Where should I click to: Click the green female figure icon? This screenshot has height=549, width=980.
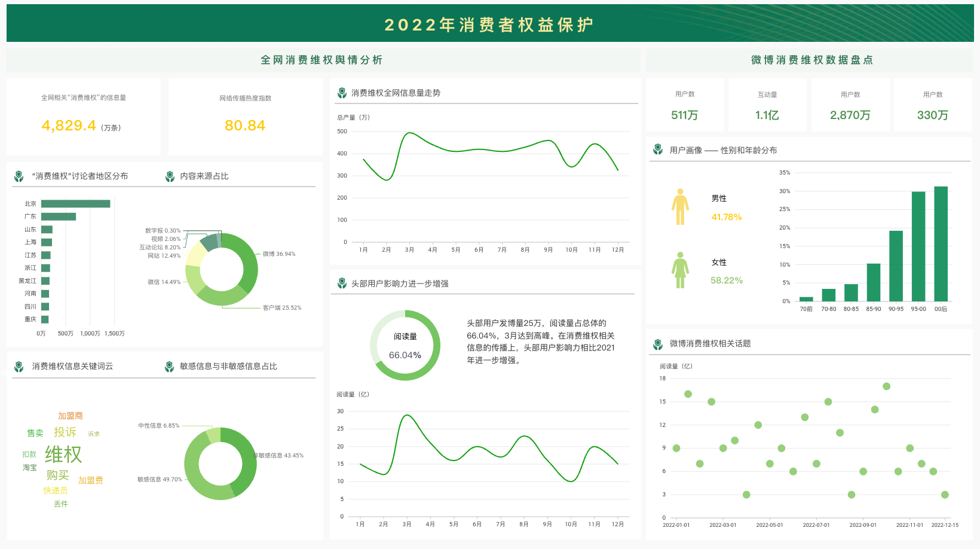(x=680, y=270)
